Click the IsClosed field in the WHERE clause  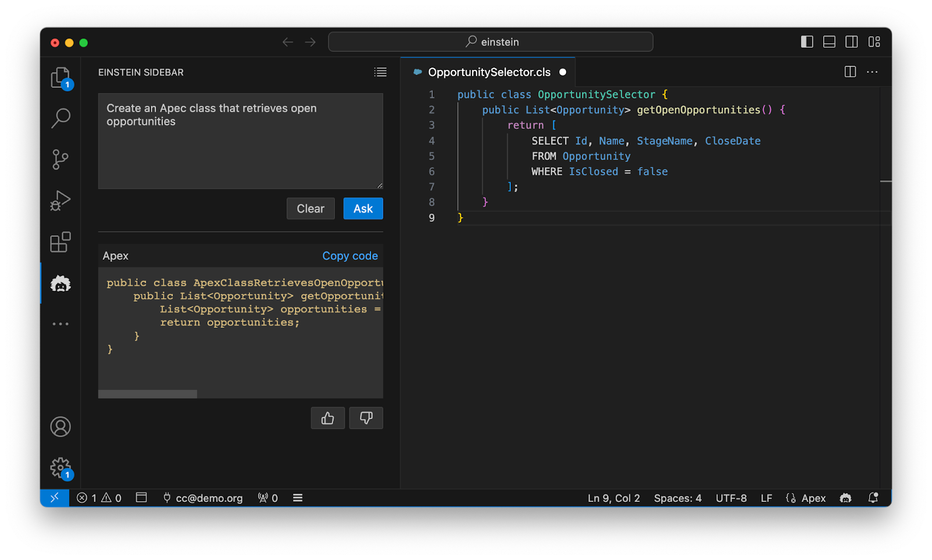[x=594, y=171]
